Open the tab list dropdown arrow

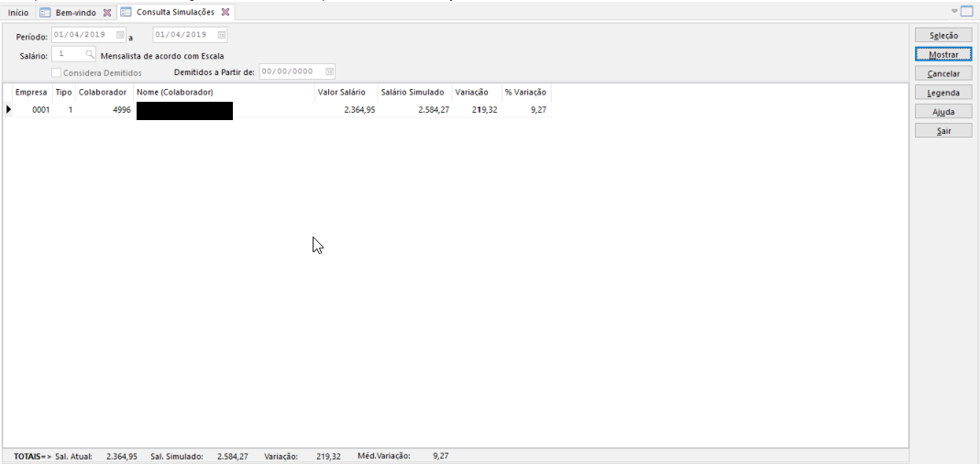[953, 11]
